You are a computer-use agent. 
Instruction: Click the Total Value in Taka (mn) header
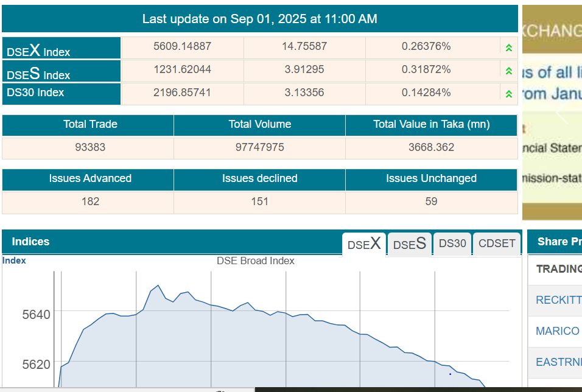click(431, 124)
